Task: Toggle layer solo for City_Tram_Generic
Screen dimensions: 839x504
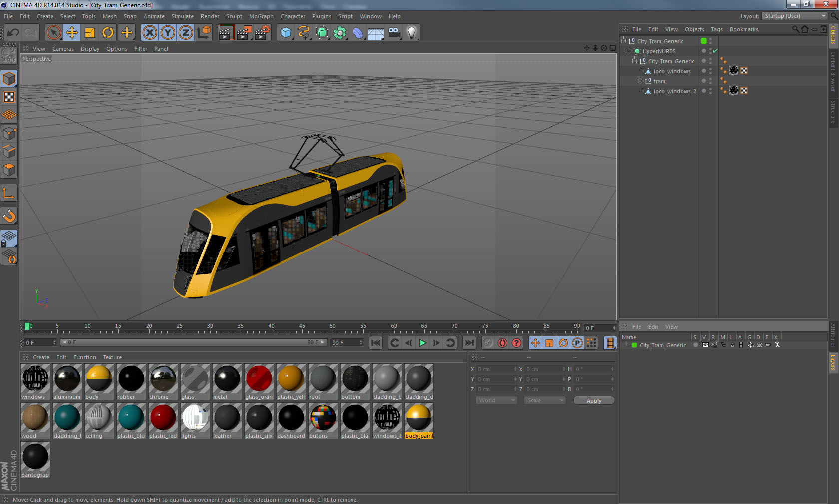Action: tap(695, 345)
